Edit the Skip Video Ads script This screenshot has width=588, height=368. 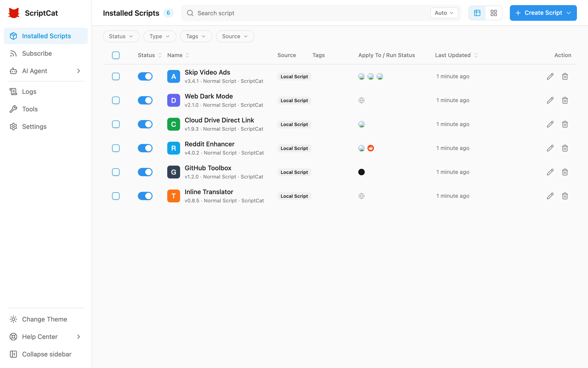pos(550,77)
